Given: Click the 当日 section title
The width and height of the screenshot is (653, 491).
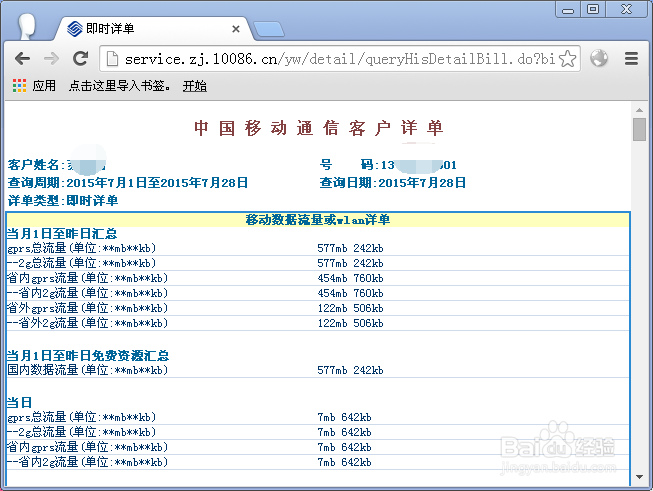Looking at the screenshot, I should [19, 403].
